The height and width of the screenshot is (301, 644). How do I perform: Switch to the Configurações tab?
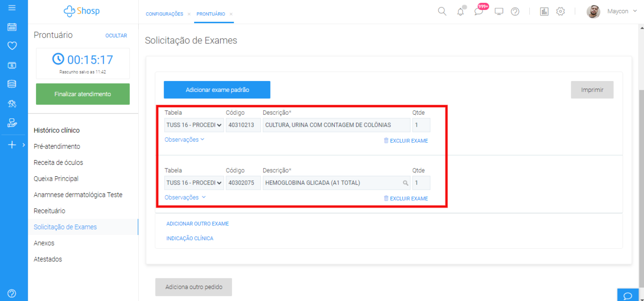click(x=164, y=14)
